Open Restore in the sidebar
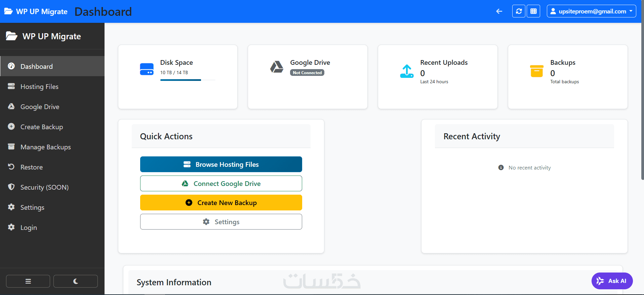The width and height of the screenshot is (644, 295). tap(52, 167)
